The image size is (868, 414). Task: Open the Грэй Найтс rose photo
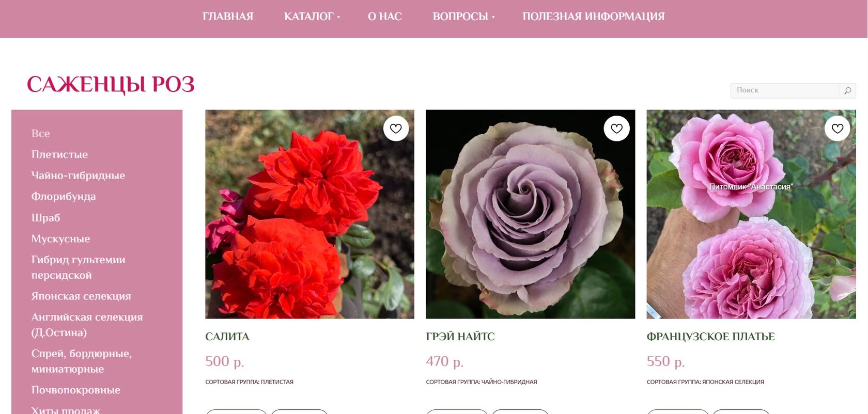tap(530, 214)
